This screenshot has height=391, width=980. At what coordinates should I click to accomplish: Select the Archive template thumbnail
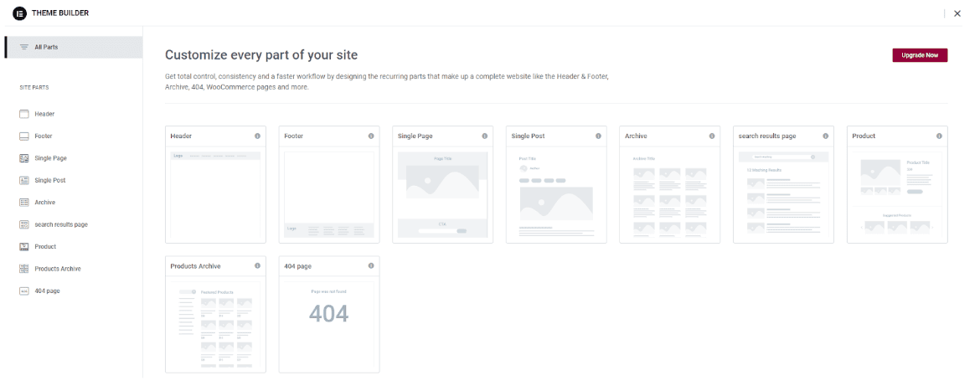(670, 194)
